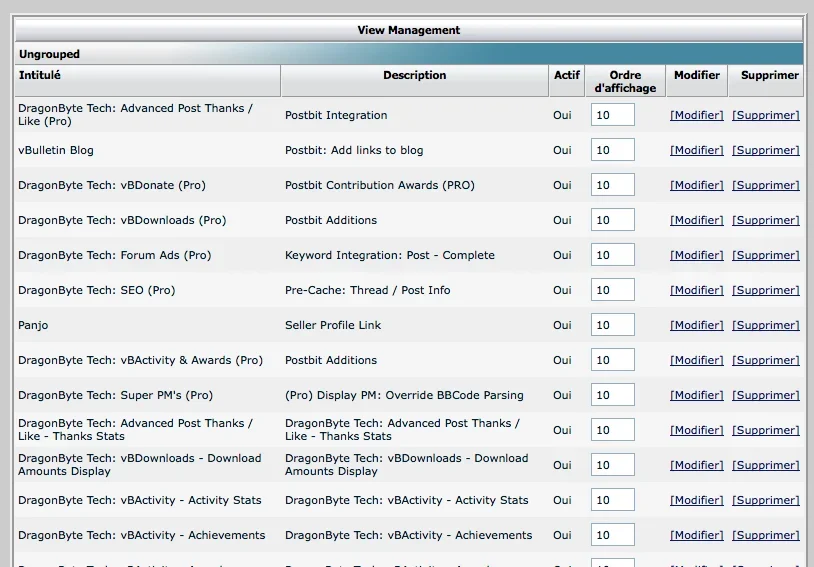Click 'DragonByte Tech: Forum Ads (Pro)' title

tap(115, 255)
